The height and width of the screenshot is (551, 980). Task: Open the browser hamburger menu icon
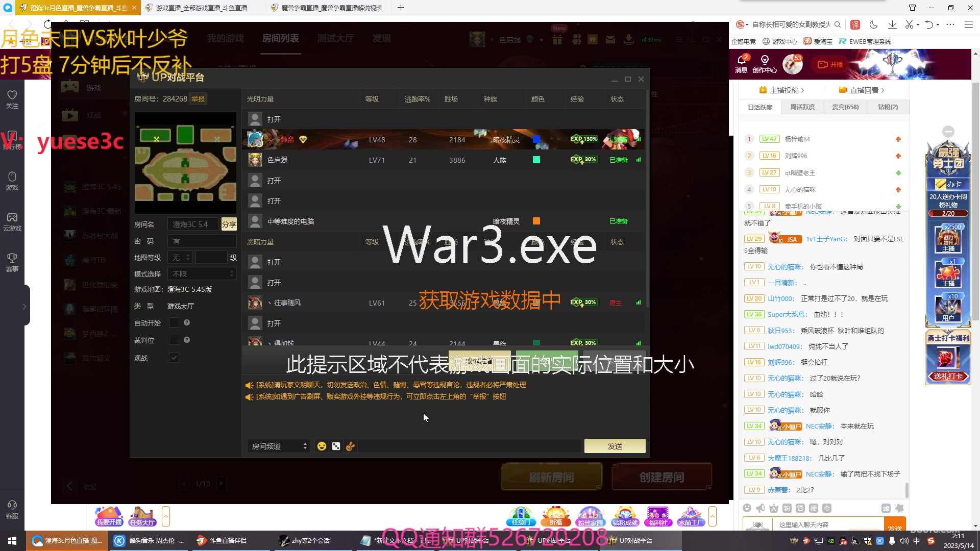[x=968, y=24]
